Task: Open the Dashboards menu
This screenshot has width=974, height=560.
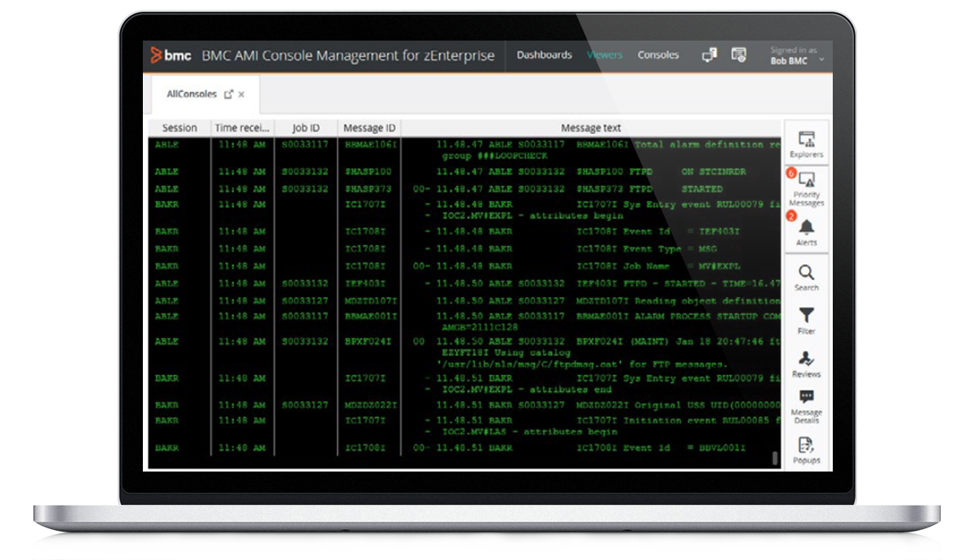Action: click(544, 55)
